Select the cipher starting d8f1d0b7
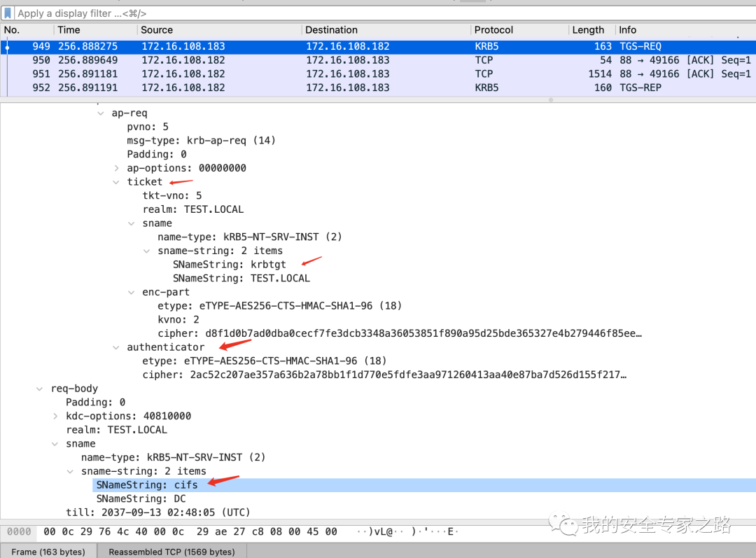756x558 pixels. 400,334
